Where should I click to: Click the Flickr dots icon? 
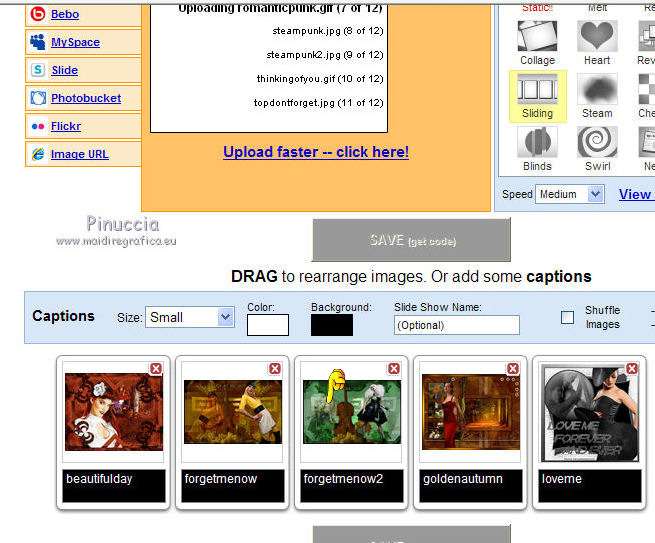coord(38,126)
